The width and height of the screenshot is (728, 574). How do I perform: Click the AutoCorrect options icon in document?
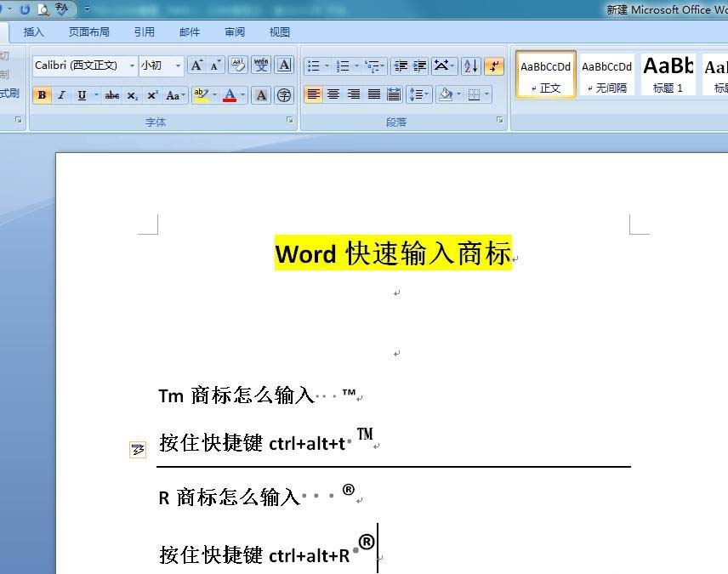pyautogui.click(x=138, y=449)
